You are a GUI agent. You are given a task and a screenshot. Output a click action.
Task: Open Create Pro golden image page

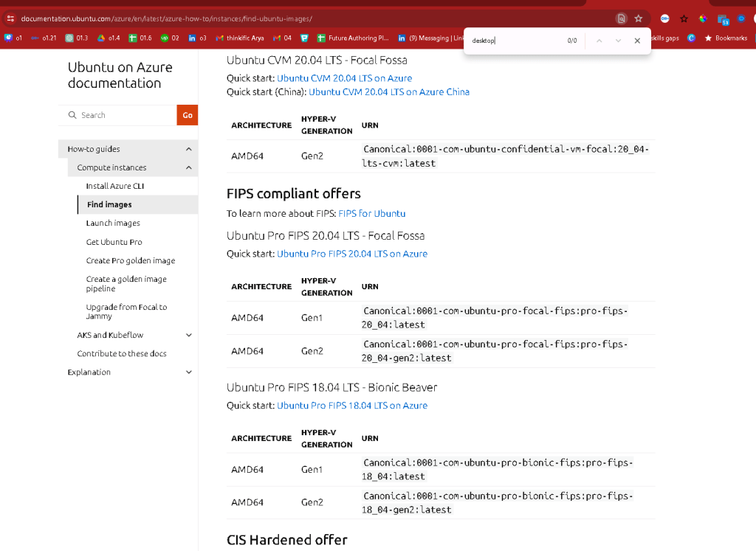[x=131, y=260]
